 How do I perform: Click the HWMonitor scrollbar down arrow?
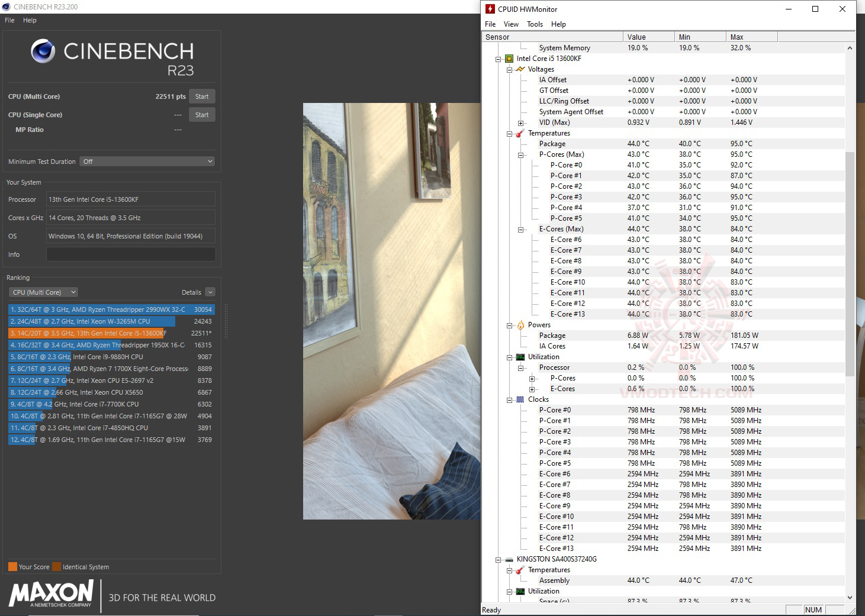(850, 598)
